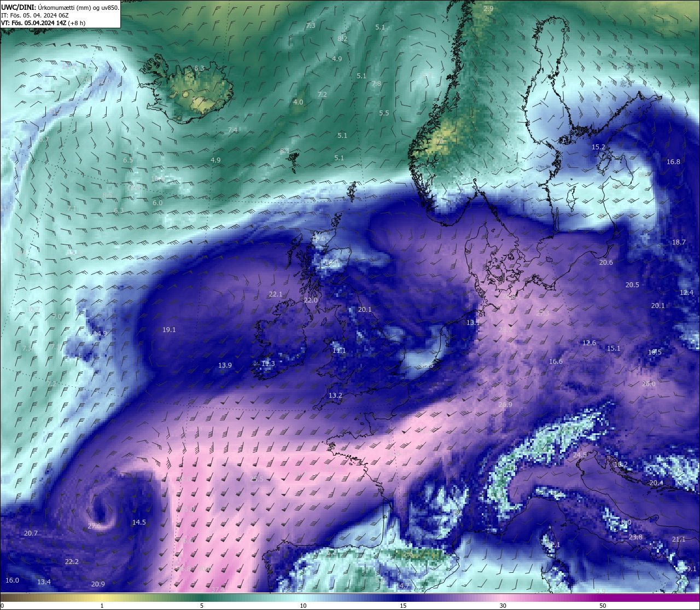Click the map value "15.2" near Estonia

pos(599,147)
